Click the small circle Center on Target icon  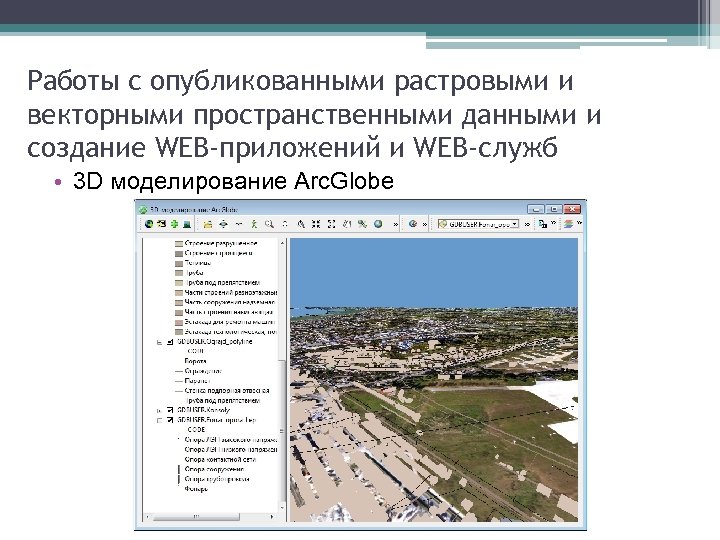click(x=285, y=224)
